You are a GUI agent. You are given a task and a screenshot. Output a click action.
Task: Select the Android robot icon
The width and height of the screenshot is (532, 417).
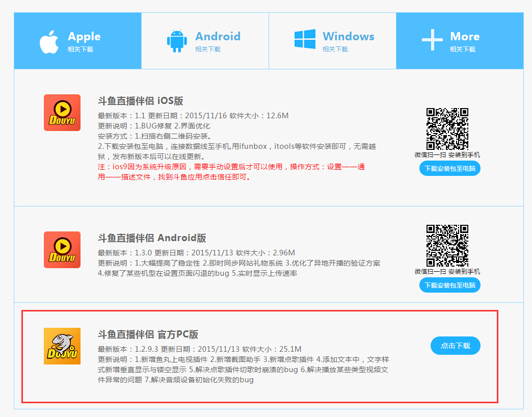177,40
